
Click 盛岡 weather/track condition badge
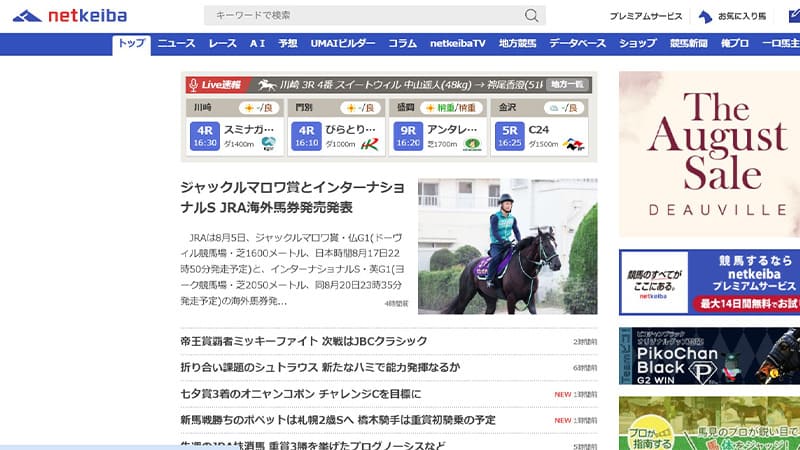pos(451,108)
